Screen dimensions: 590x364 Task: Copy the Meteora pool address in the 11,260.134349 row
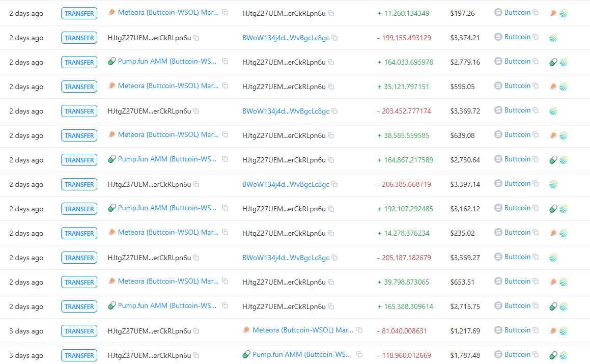click(225, 12)
